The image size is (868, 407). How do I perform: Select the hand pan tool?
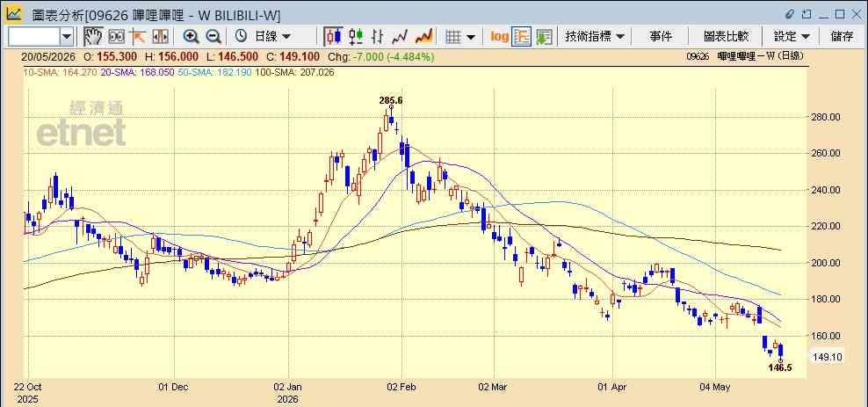pyautogui.click(x=93, y=37)
